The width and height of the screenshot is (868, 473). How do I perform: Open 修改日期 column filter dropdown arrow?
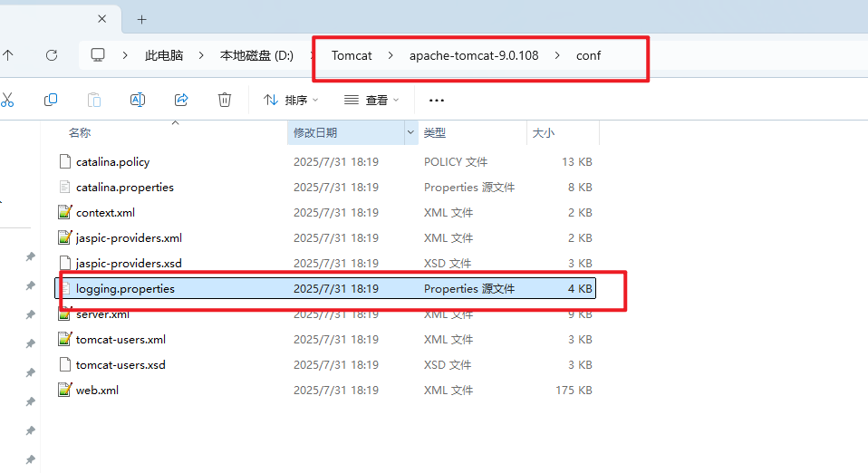pyautogui.click(x=410, y=132)
